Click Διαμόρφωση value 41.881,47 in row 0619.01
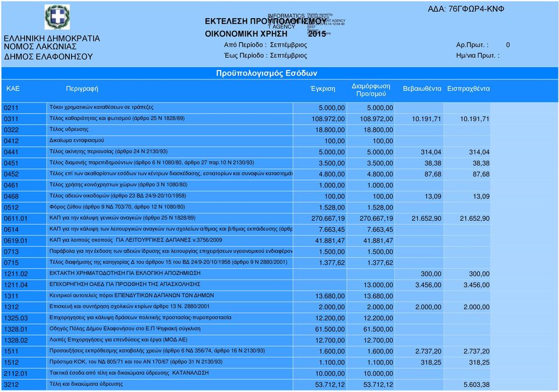 [378, 241]
